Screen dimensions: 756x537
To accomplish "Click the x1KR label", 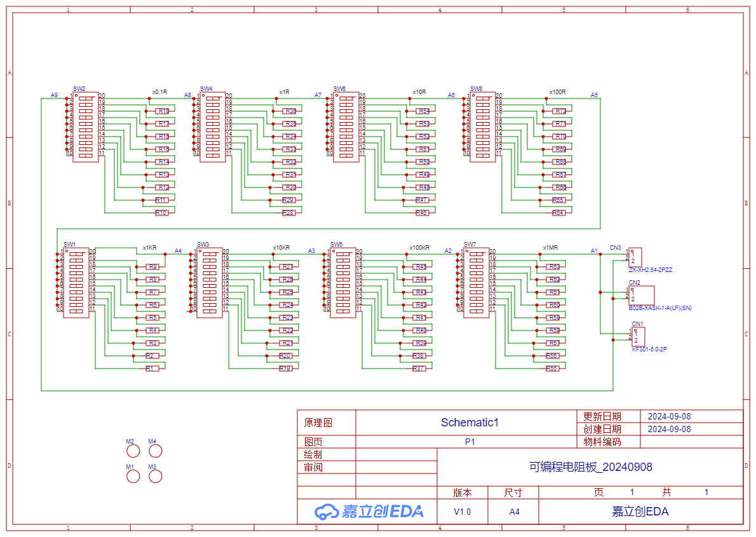I will pos(149,247).
